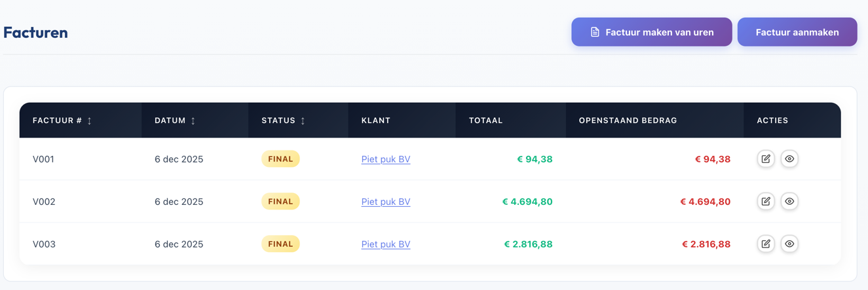868x290 pixels.
Task: Sort table by Status column
Action: coord(283,120)
